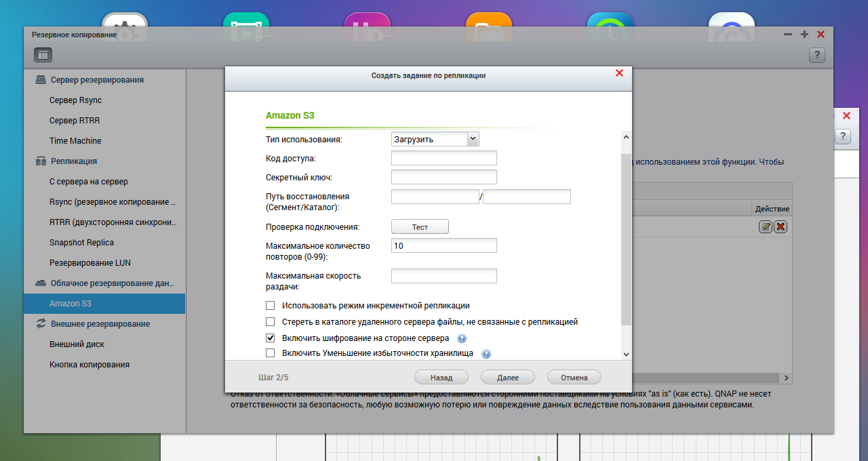
Task: Click the catalog path field after the slash
Action: click(x=527, y=197)
